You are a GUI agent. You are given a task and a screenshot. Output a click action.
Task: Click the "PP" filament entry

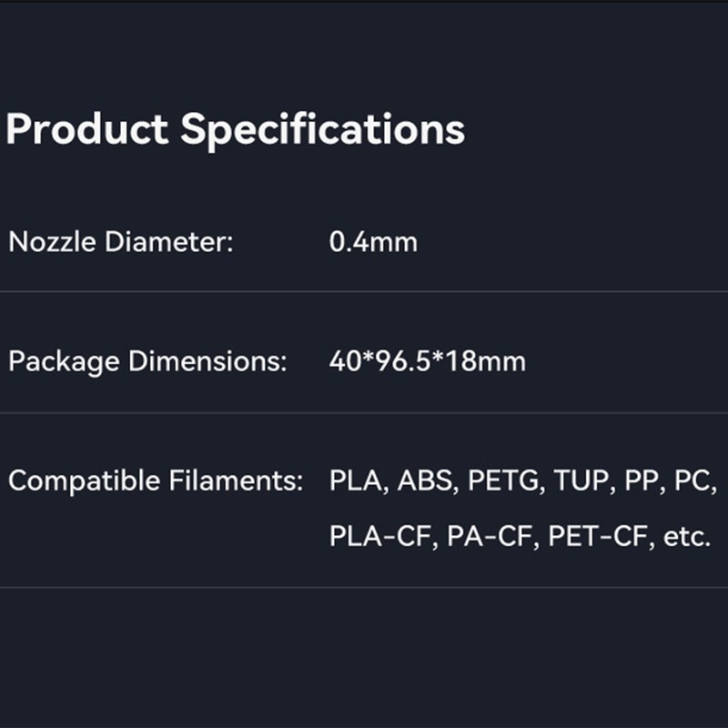[644, 480]
